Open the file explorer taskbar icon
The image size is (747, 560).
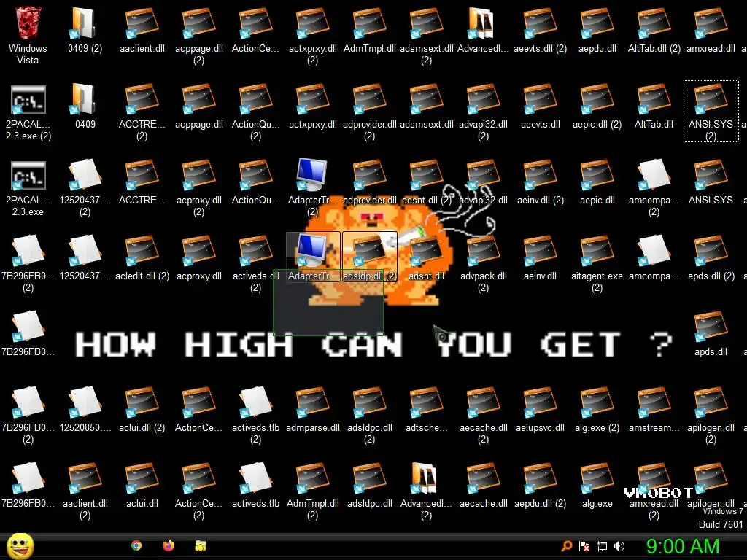(200, 545)
